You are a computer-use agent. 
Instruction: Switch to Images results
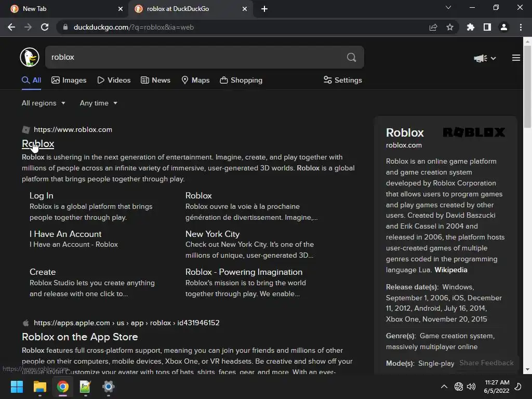coord(69,81)
